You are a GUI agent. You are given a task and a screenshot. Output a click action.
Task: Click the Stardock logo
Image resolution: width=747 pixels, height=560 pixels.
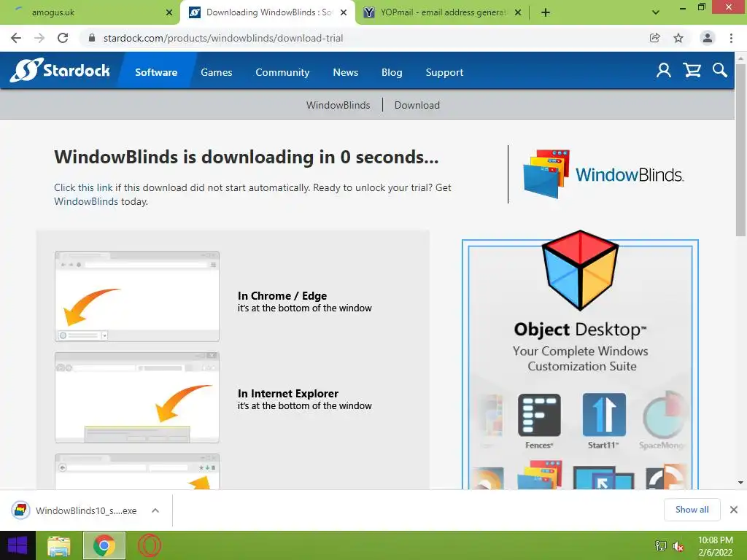tap(60, 71)
